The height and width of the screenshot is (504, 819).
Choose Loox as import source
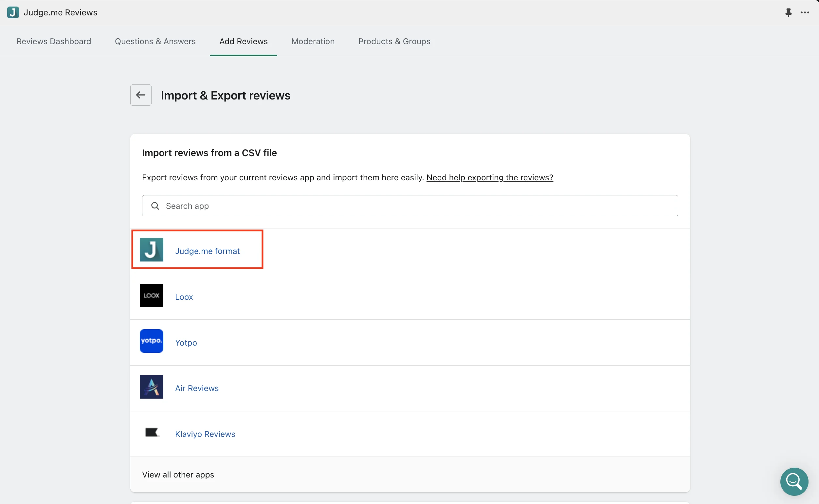[184, 297]
